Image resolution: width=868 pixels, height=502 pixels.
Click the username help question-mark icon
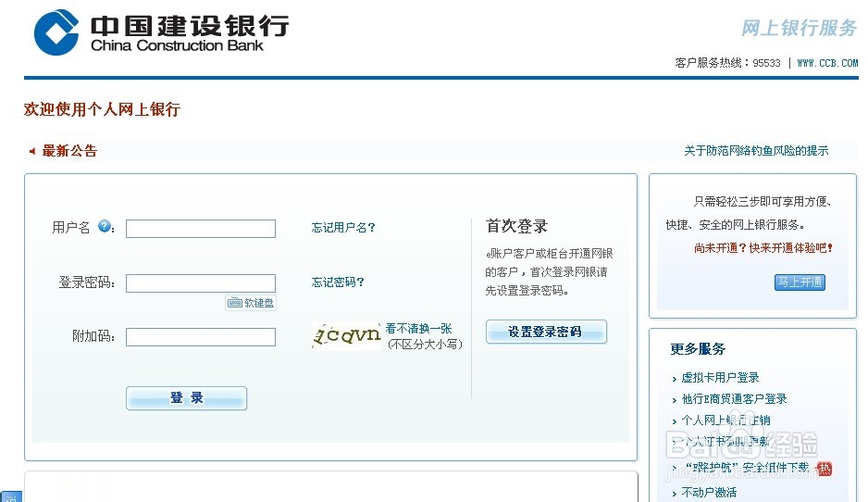click(x=104, y=226)
